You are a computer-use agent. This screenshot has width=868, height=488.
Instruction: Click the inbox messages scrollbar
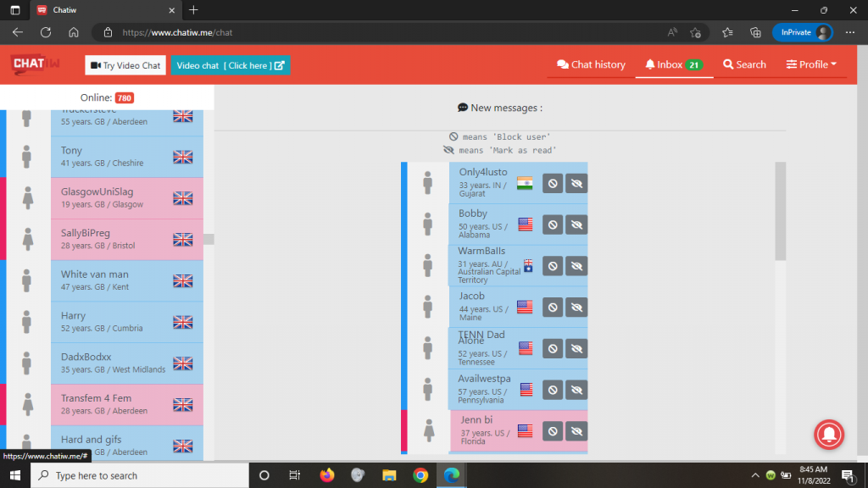(x=781, y=212)
